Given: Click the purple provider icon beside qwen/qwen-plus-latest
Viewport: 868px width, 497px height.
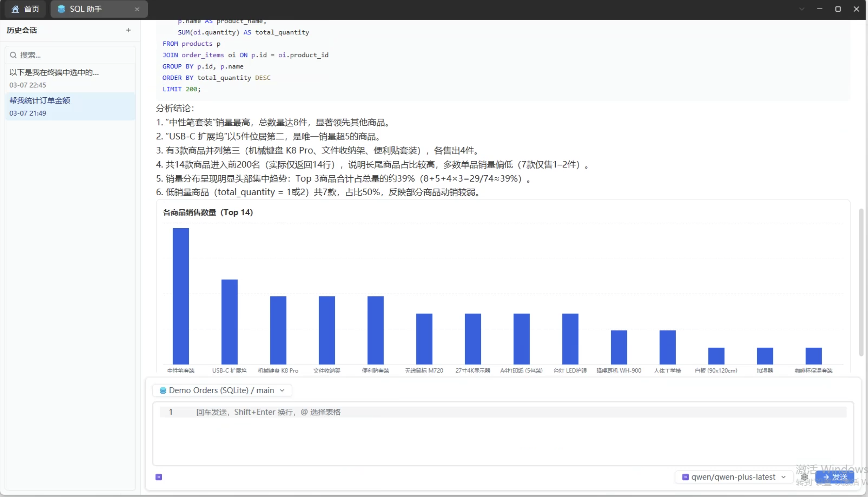Looking at the screenshot, I should pos(686,477).
